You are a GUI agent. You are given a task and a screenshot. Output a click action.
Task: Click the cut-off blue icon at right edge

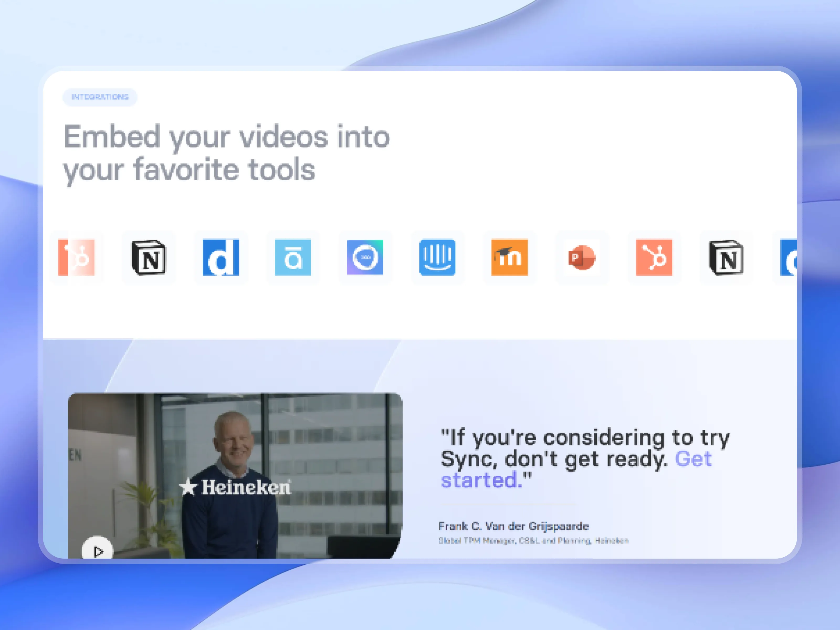click(x=789, y=258)
